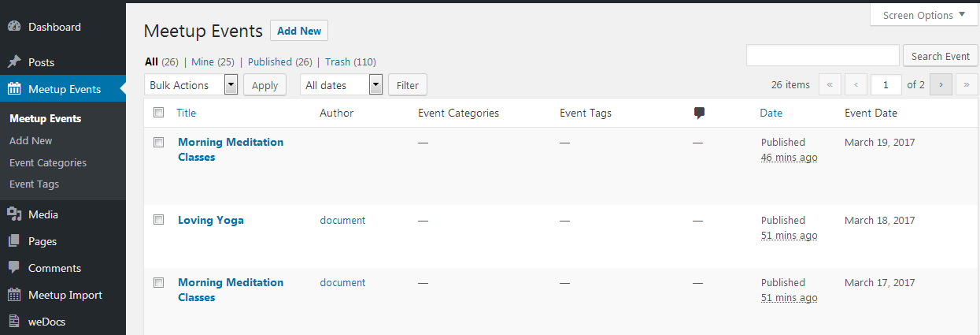The image size is (980, 335).
Task: Click the Event Categories column header
Action: (x=458, y=113)
